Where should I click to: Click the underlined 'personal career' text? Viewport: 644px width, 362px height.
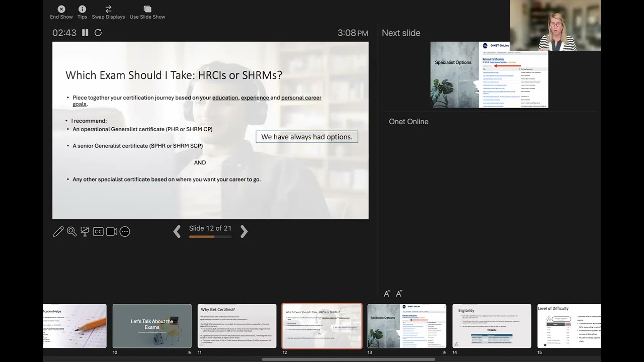click(x=301, y=98)
